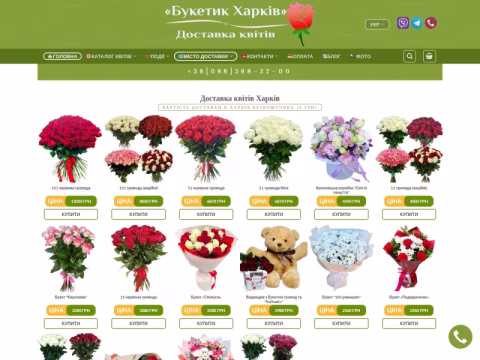Open the site search icon
This screenshot has height=360, width=480.
[409, 56]
